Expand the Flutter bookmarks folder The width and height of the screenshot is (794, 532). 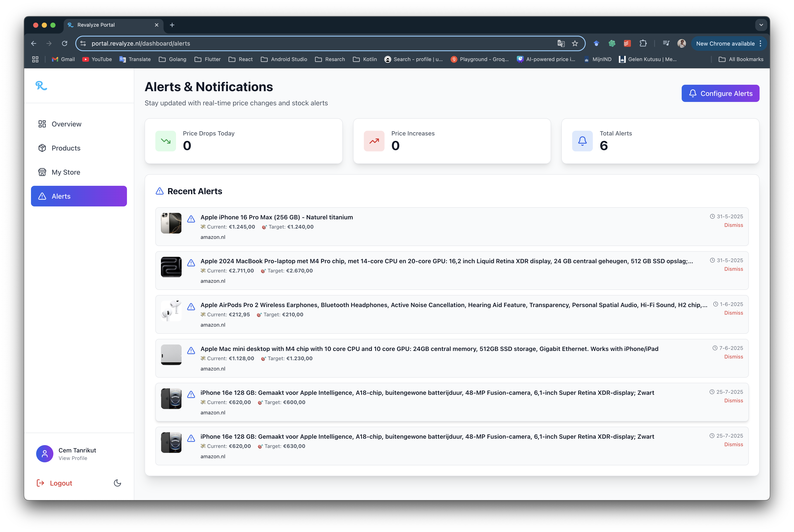[x=207, y=59]
